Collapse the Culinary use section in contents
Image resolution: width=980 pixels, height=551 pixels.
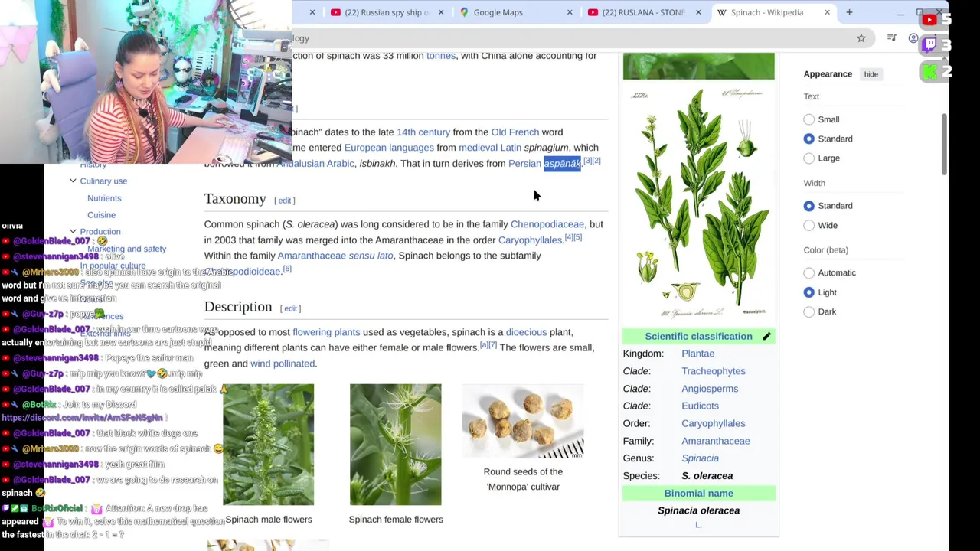pos(73,181)
